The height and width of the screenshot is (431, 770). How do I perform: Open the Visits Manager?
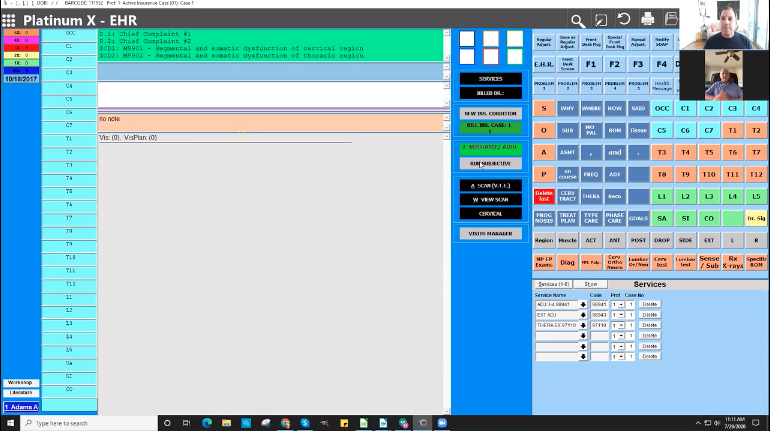(491, 234)
